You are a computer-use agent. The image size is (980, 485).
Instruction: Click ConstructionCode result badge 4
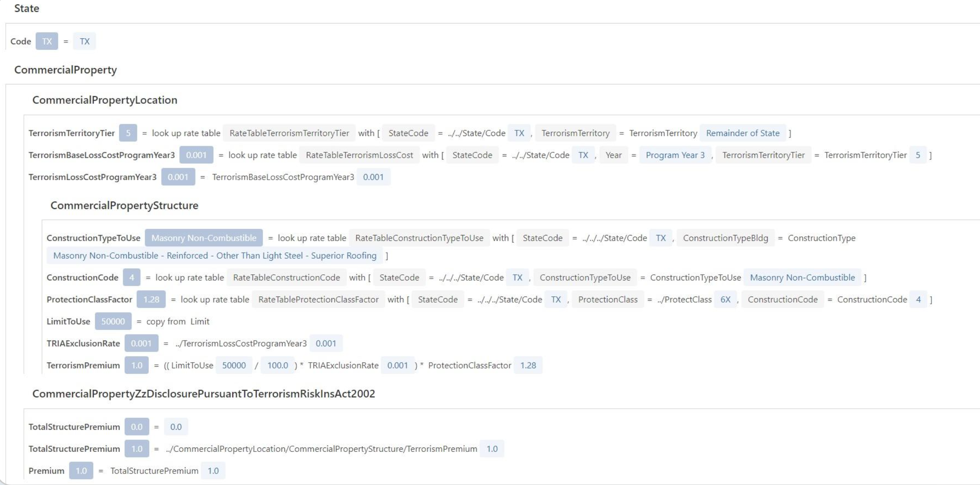132,277
